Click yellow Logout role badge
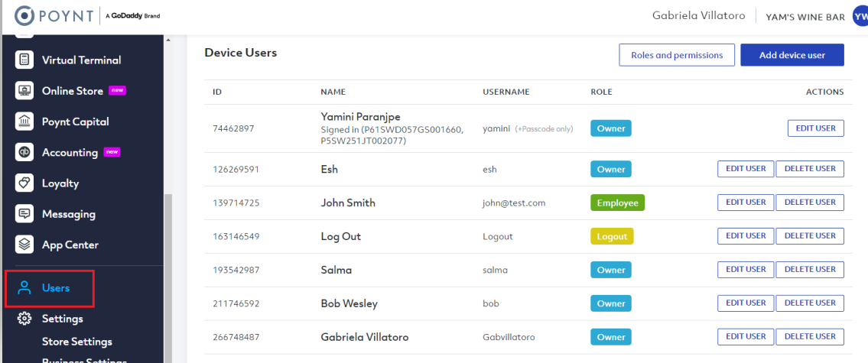Image resolution: width=868 pixels, height=363 pixels. (612, 236)
